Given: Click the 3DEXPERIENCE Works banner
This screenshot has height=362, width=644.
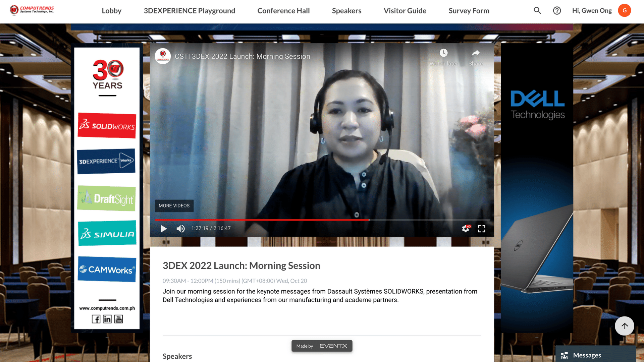Looking at the screenshot, I should click(x=106, y=161).
